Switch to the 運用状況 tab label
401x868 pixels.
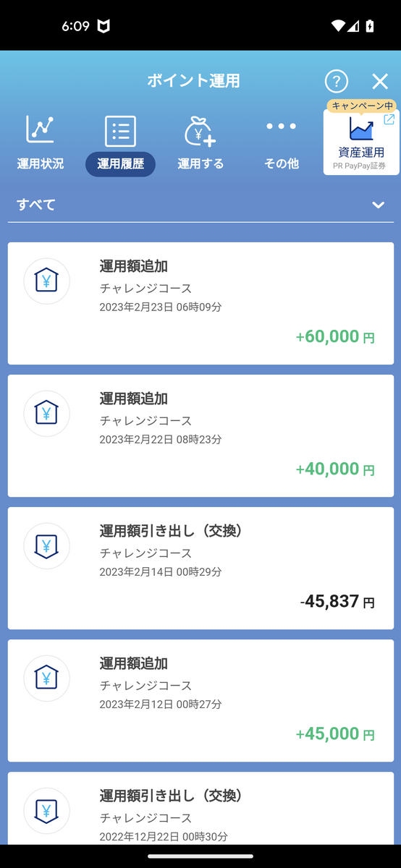[41, 164]
